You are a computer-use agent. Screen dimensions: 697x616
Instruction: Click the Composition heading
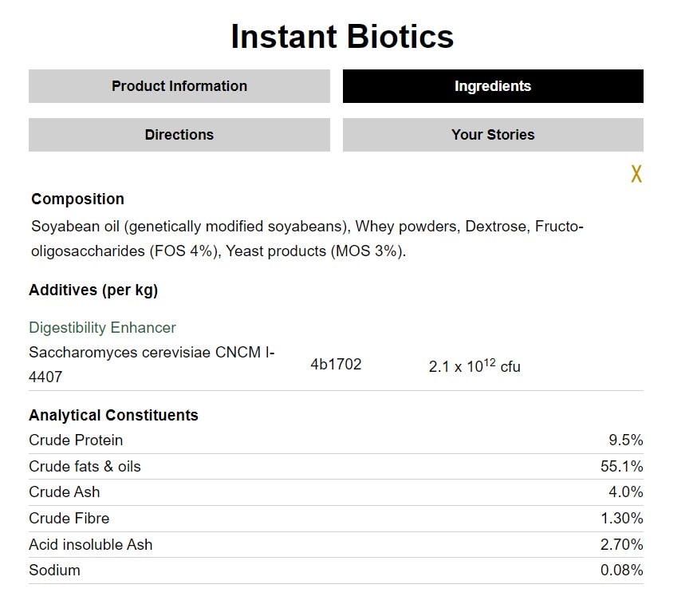(x=77, y=199)
